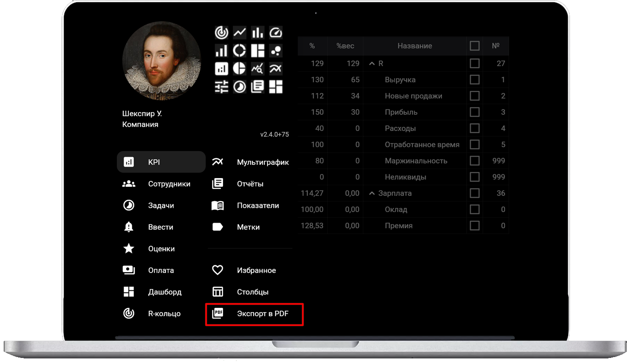This screenshot has width=627, height=364.
Task: Click the Компания label under the user name
Action: tap(140, 124)
